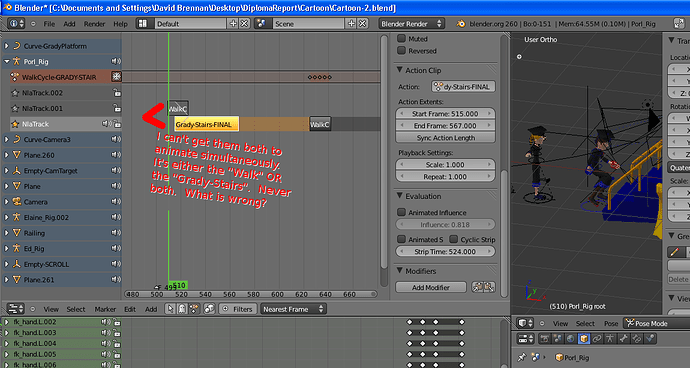Open the Nearest Frame snapping dropdown

pos(293,309)
